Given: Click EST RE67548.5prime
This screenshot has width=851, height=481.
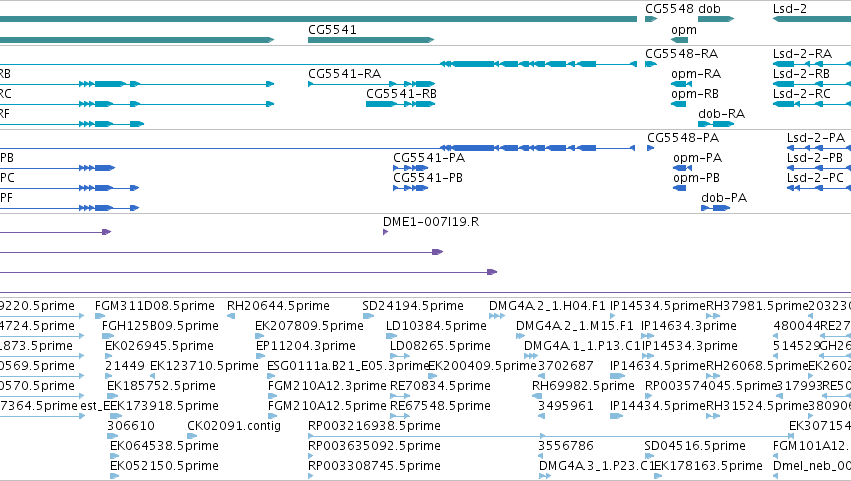Looking at the screenshot, I should pyautogui.click(x=440, y=407).
